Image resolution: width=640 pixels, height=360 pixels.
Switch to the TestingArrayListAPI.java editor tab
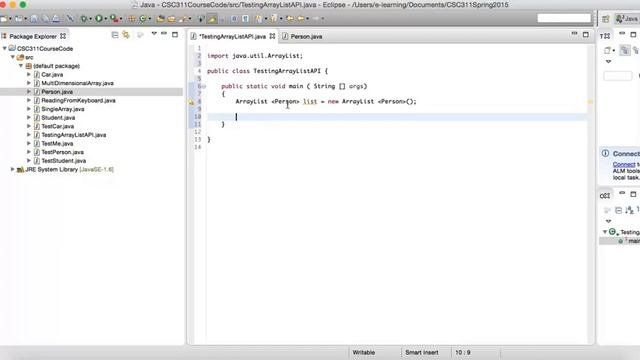pos(232,36)
